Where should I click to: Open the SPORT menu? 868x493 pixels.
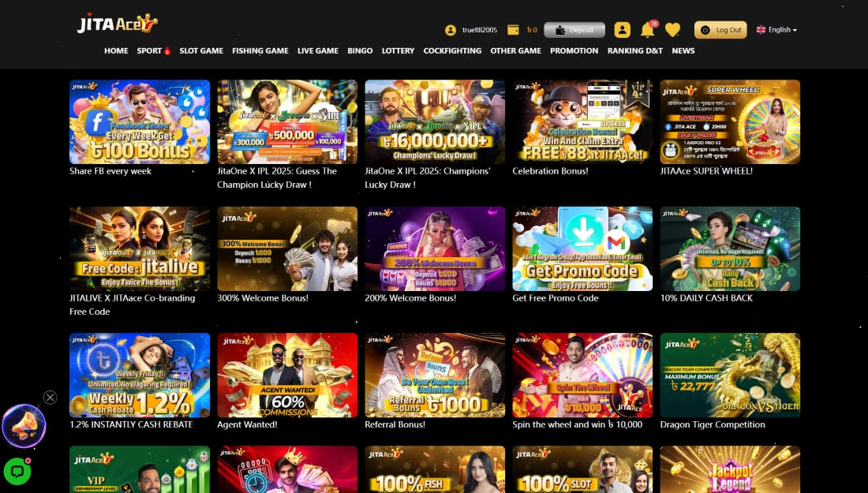(149, 50)
